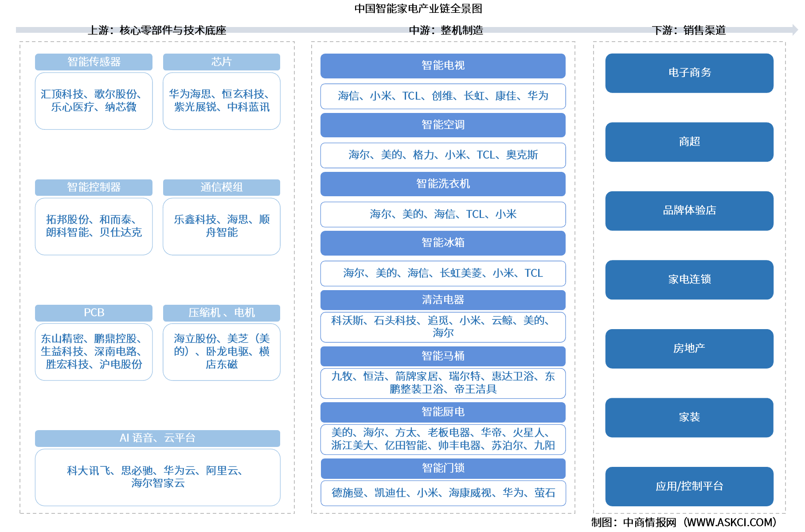Click the 品牌体验店 channel block

point(689,211)
